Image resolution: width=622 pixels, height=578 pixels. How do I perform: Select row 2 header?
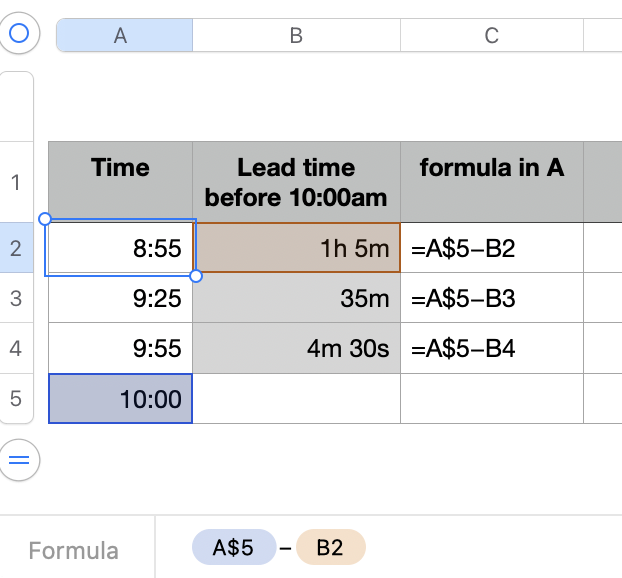click(16, 248)
